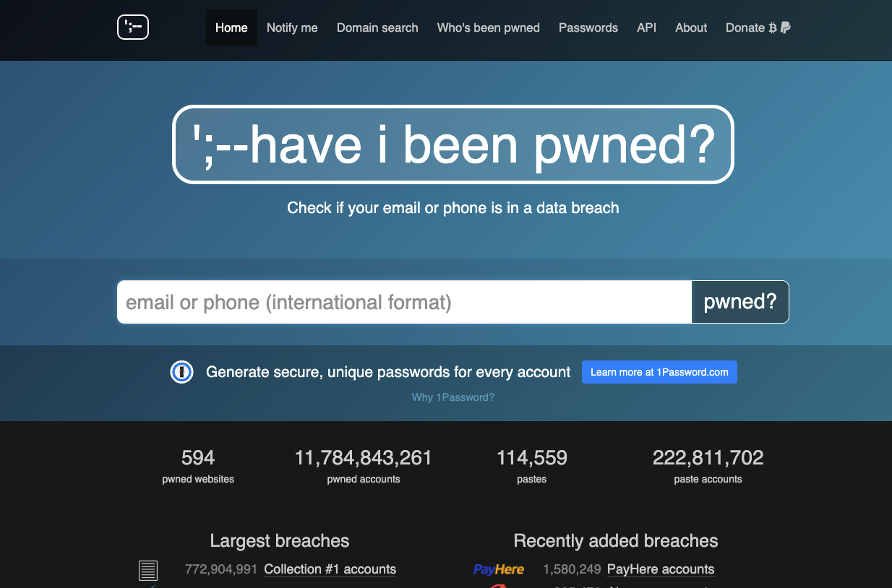Click Learn more at 1Password.com button
892x588 pixels.
coord(659,372)
